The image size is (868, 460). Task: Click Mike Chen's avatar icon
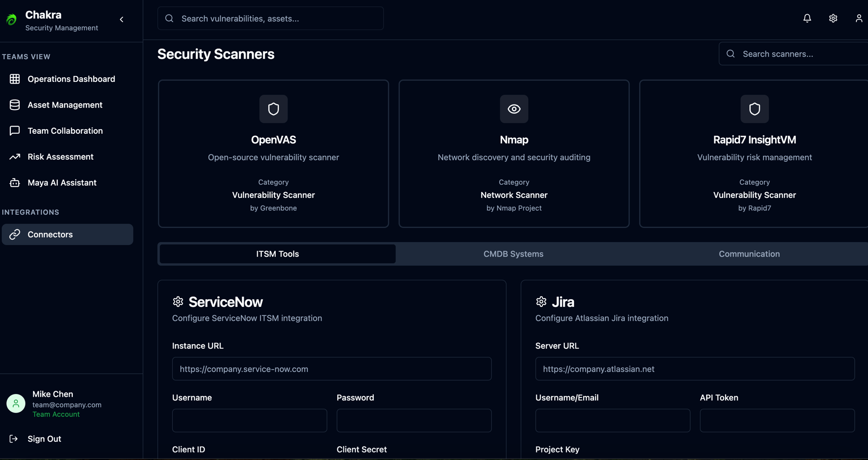16,403
